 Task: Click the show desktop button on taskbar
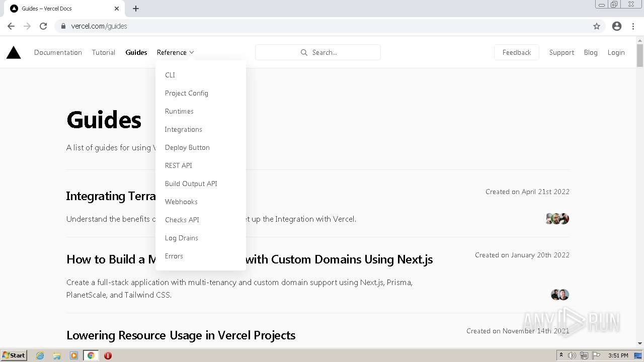(x=638, y=355)
